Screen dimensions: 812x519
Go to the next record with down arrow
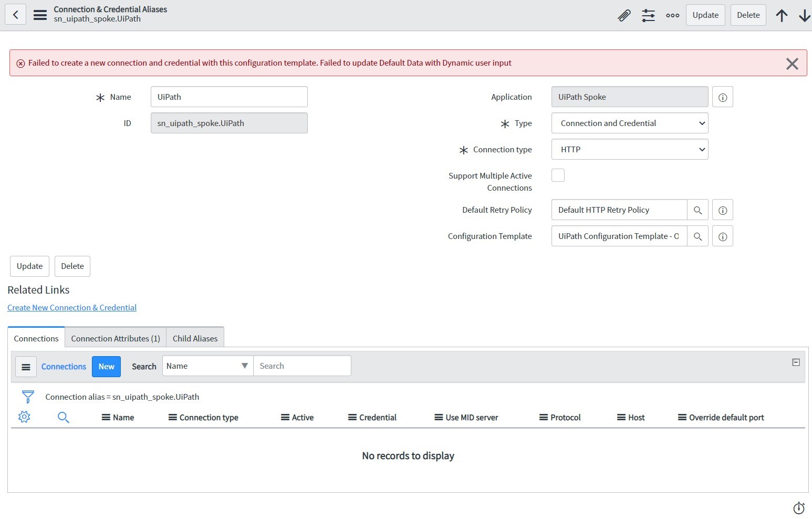tap(804, 15)
